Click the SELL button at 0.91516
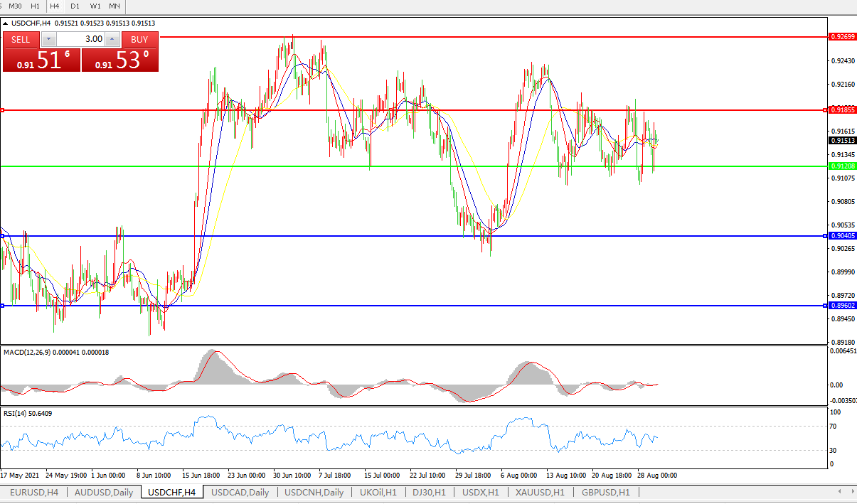The height and width of the screenshot is (504, 857). click(x=41, y=52)
